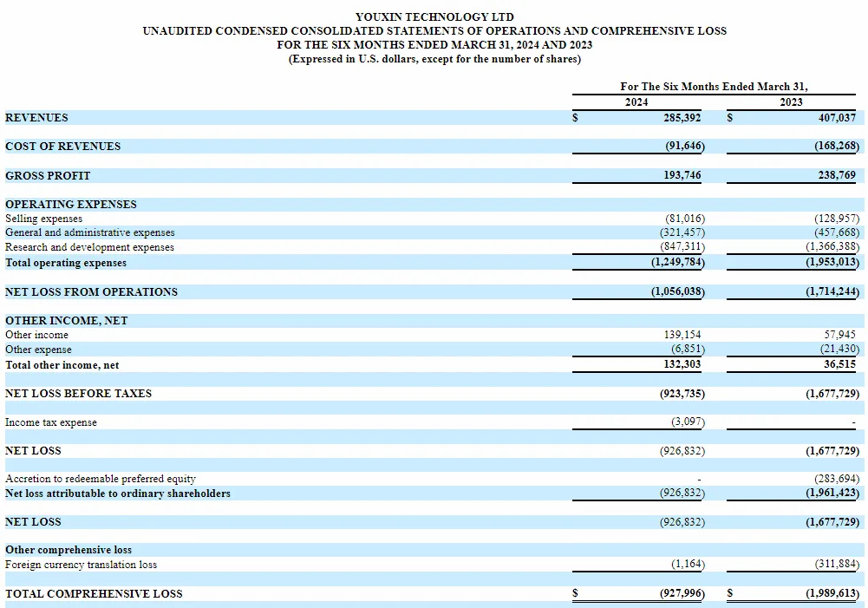Select Net loss attributable to ordinary shareholders
Screen dimensions: 868x608
point(117,494)
